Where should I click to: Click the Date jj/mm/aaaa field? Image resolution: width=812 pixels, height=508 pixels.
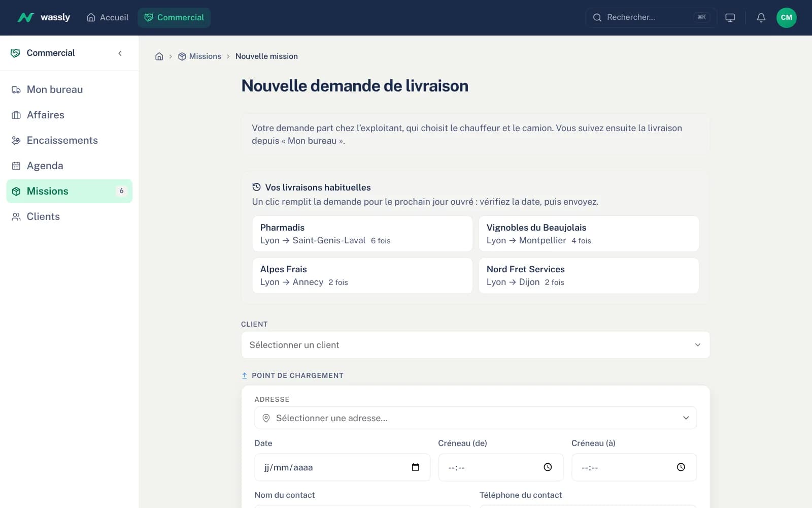[342, 467]
